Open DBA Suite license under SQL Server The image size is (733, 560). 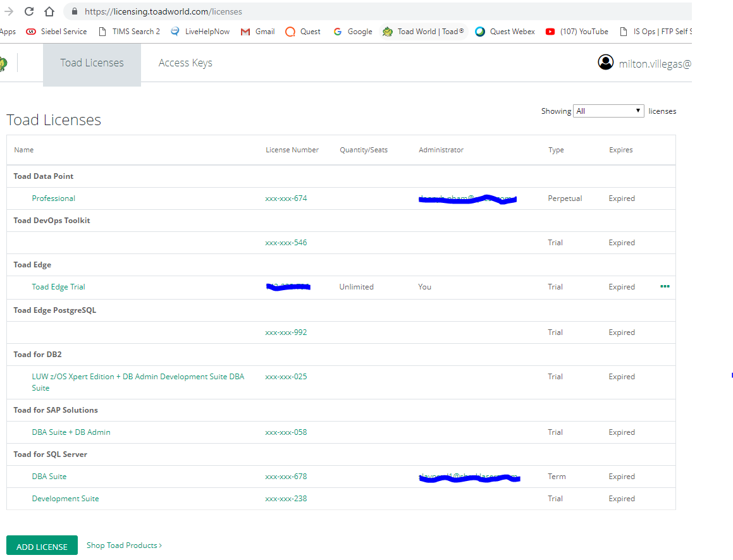(49, 477)
